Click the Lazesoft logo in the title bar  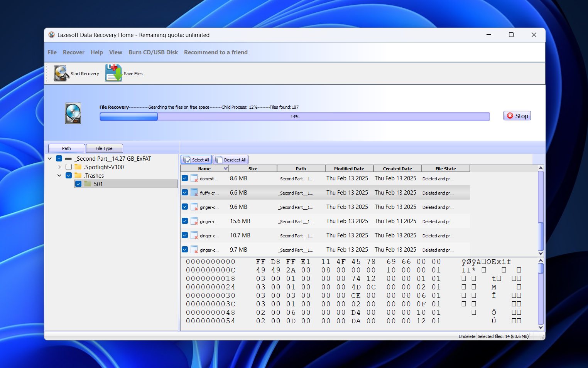tap(52, 35)
